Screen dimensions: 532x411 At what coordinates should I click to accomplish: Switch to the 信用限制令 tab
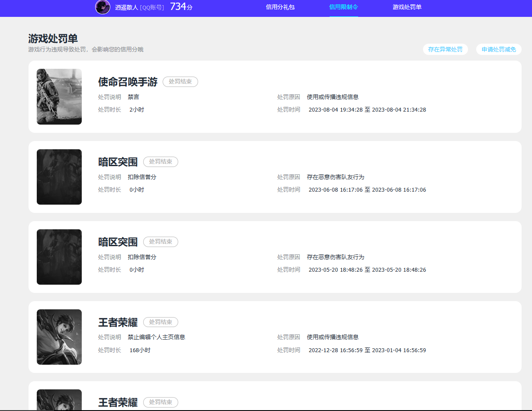(x=343, y=7)
